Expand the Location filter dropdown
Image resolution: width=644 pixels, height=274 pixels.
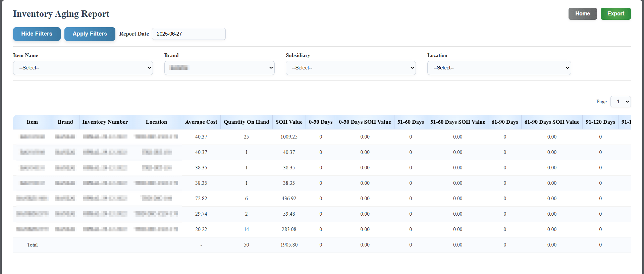tap(499, 68)
